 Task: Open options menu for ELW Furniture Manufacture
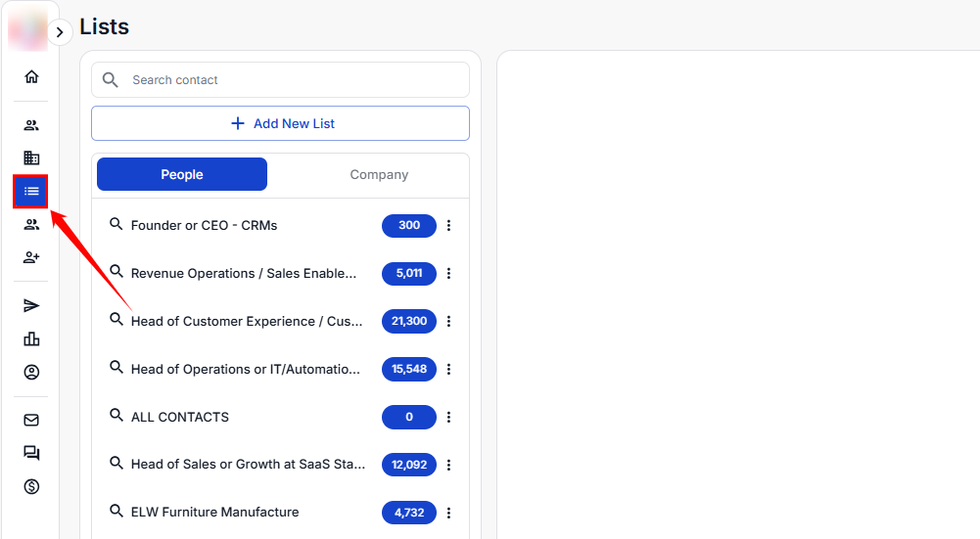click(x=448, y=513)
